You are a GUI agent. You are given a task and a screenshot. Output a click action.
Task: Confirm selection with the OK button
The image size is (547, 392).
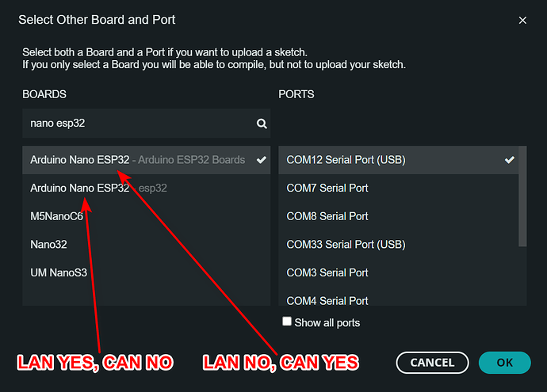504,363
